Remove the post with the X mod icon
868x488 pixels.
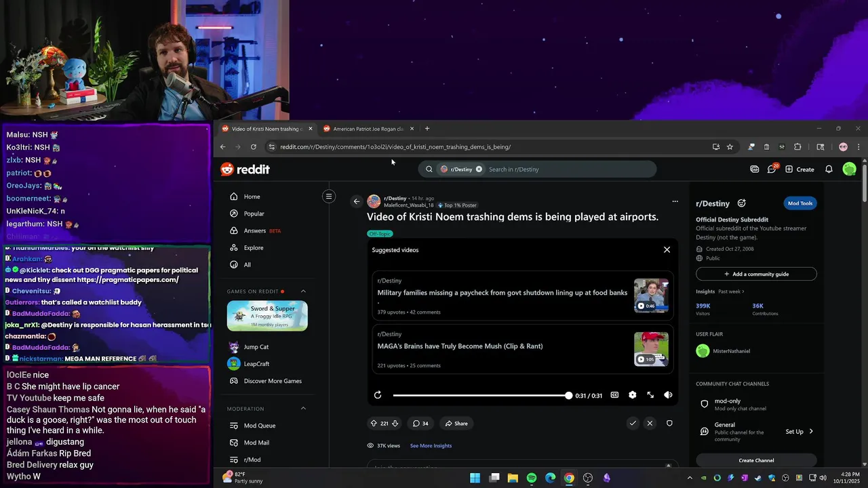650,424
